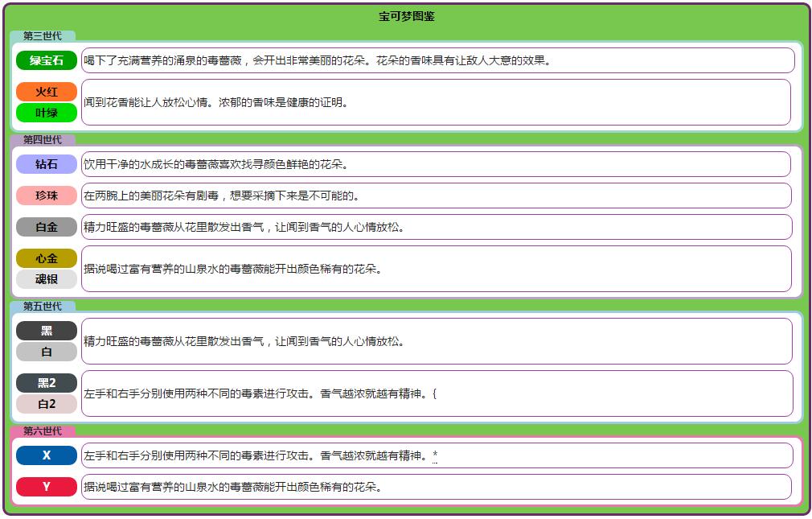
Task: Click the 第三世代 generation label
Action: pyautogui.click(x=43, y=35)
